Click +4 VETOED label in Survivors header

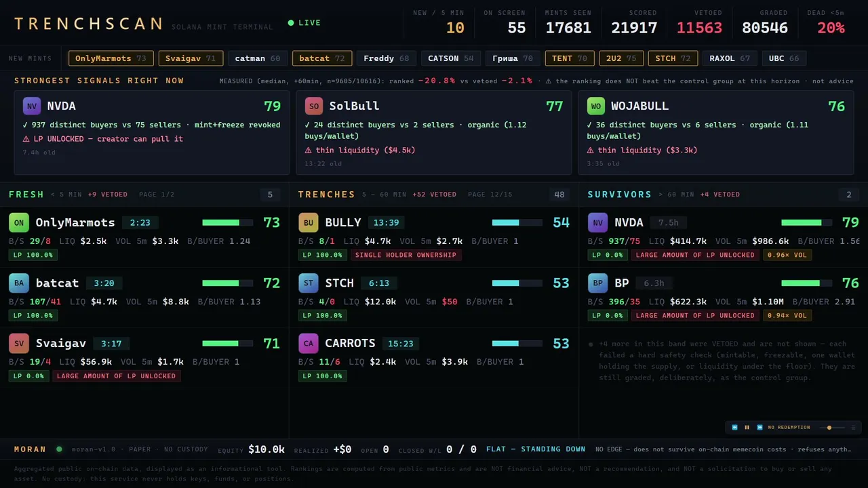[720, 195]
